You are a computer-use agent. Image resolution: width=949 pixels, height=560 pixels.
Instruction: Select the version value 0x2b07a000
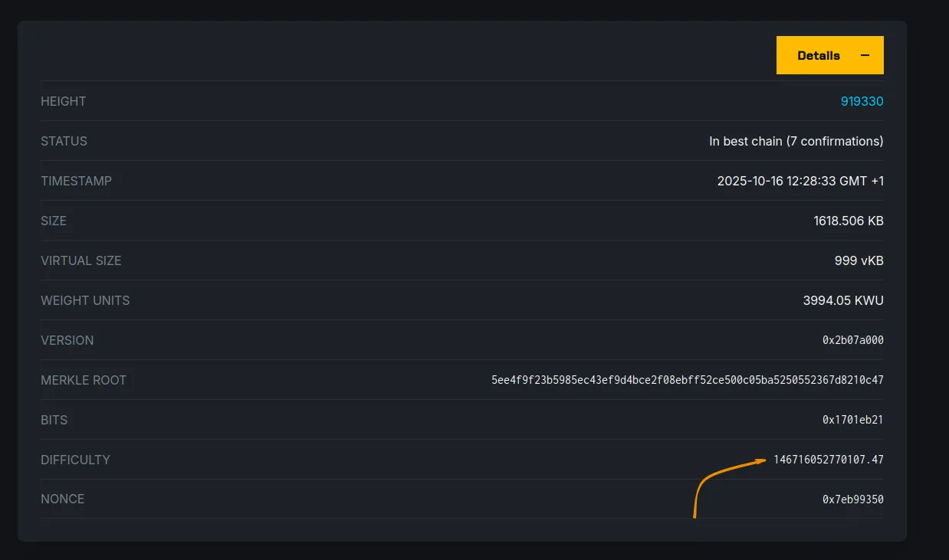(852, 340)
